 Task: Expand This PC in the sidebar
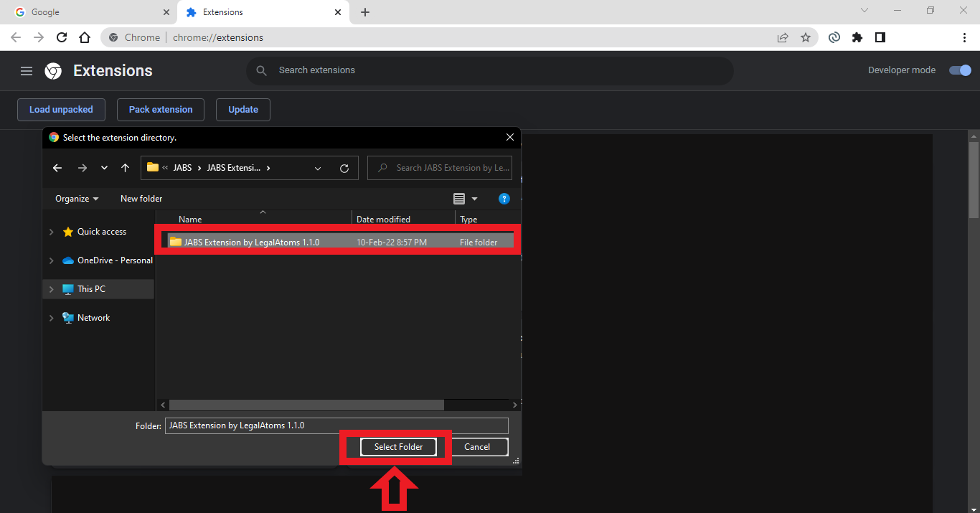pyautogui.click(x=51, y=288)
